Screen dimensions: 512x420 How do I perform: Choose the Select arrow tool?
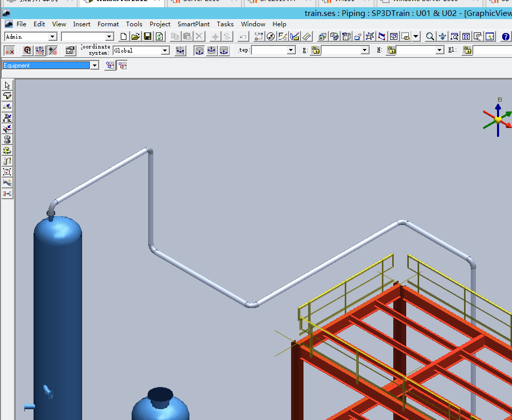click(7, 86)
